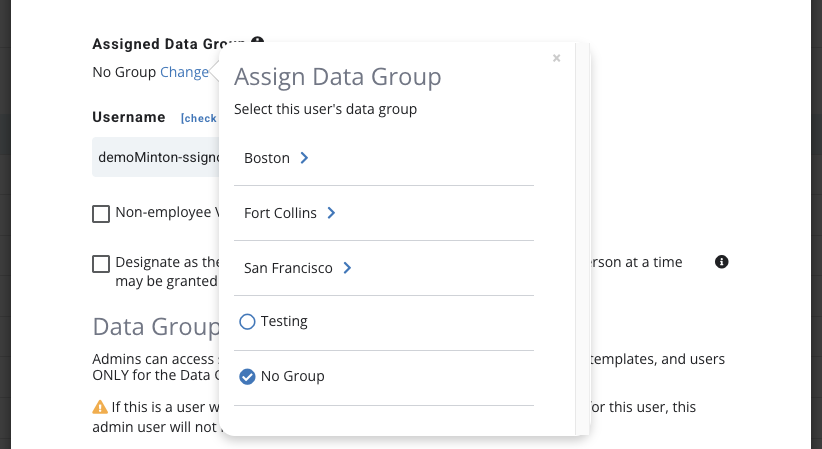Screen dimensions: 822x449
Task: Click the [check link beside Username
Action: pos(198,118)
